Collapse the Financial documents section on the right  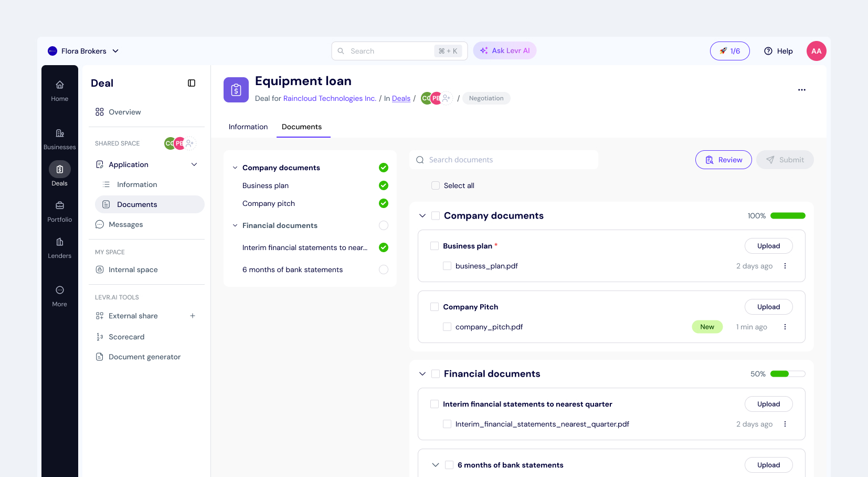click(x=422, y=374)
